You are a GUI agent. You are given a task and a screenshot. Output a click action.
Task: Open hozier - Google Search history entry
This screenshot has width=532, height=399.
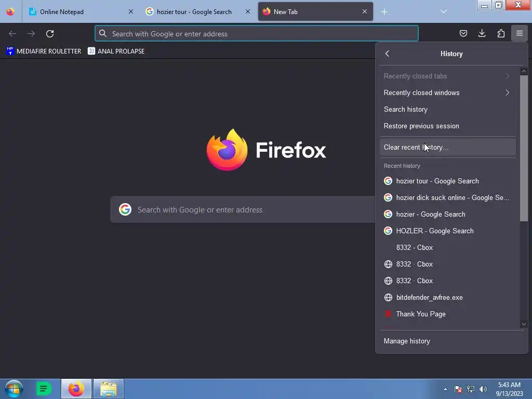point(448,214)
